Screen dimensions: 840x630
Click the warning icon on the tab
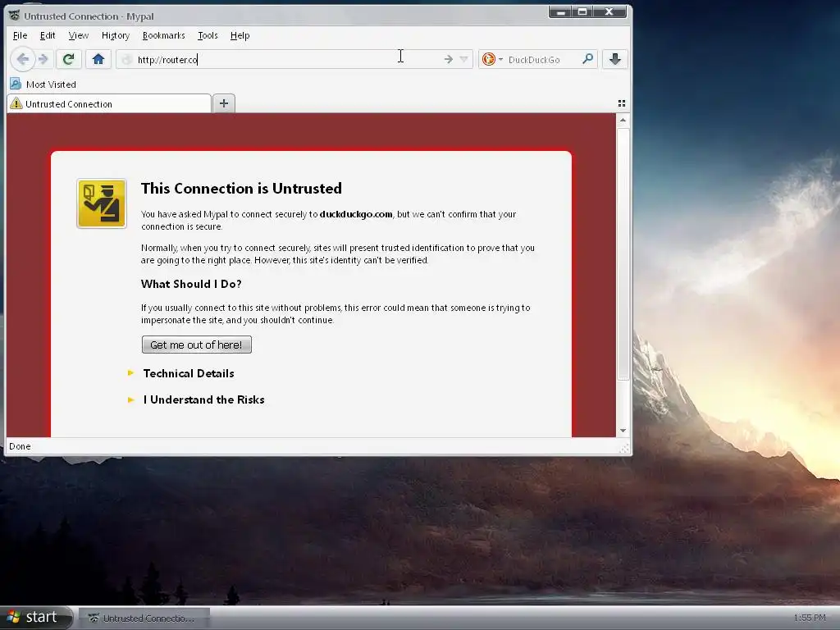click(x=16, y=103)
